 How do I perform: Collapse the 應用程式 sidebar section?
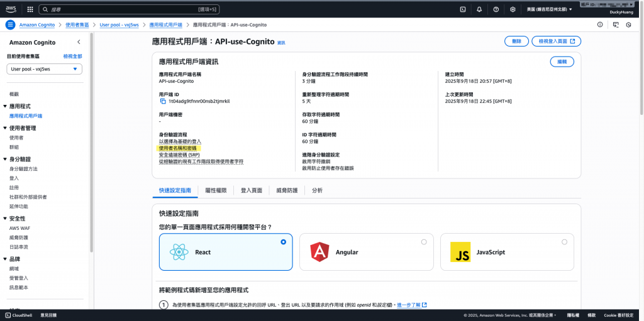tap(5, 106)
